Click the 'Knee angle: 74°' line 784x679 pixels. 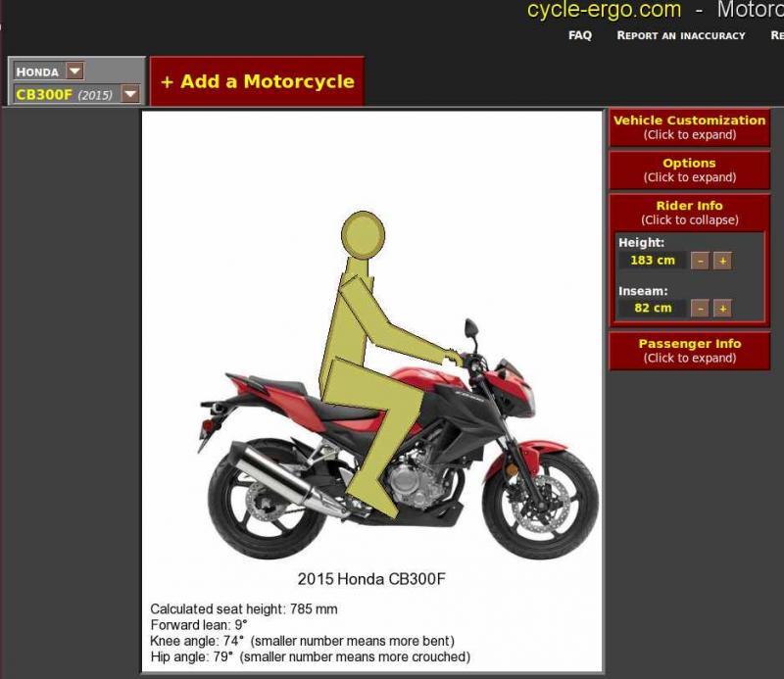coord(302,641)
